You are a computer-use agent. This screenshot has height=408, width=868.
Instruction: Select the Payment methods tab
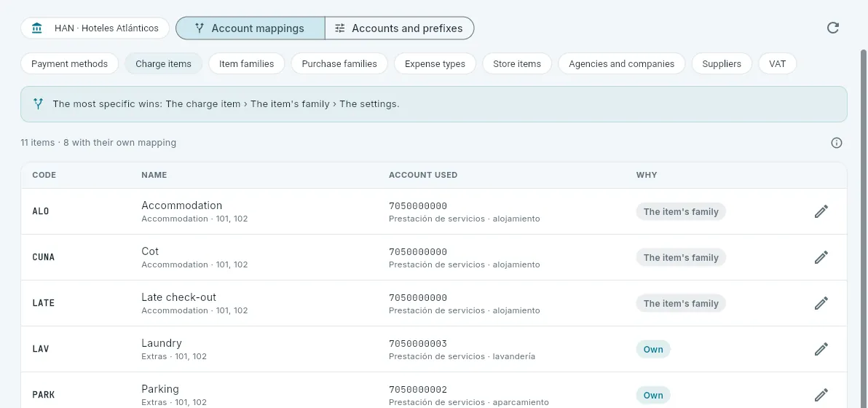pos(70,63)
